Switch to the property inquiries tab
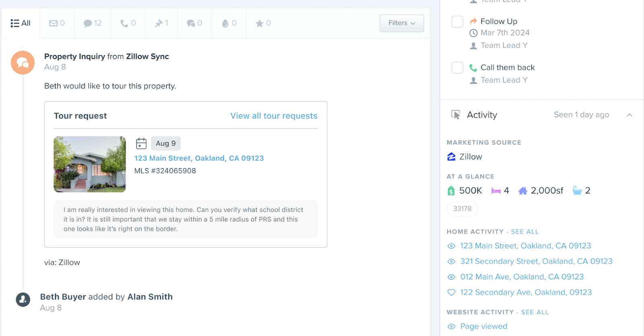644x336 pixels. (194, 23)
